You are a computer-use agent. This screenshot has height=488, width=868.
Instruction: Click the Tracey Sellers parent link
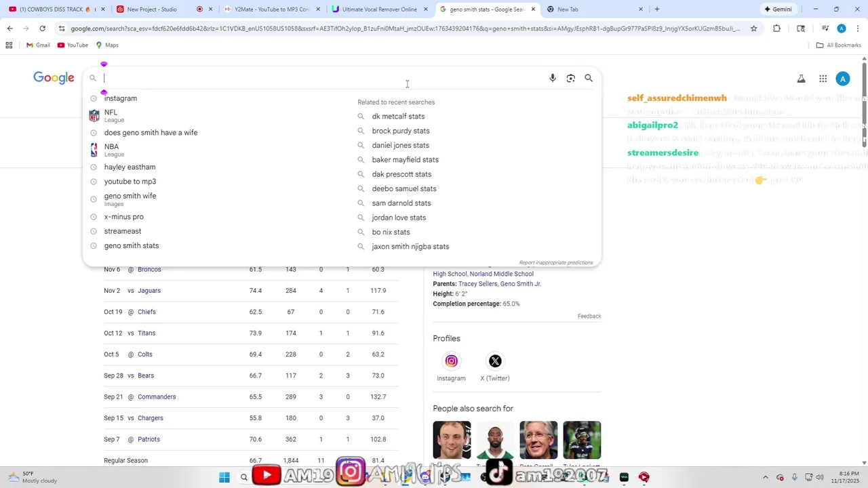tap(477, 284)
